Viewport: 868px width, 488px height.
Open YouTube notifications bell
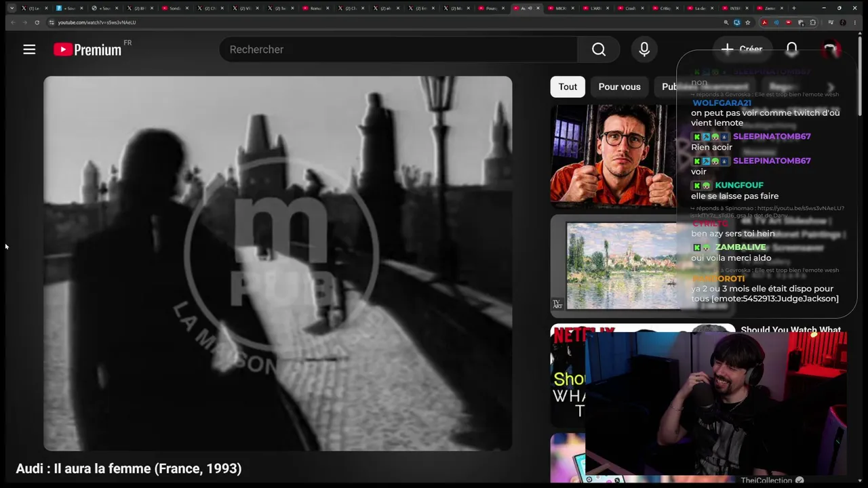coord(791,49)
